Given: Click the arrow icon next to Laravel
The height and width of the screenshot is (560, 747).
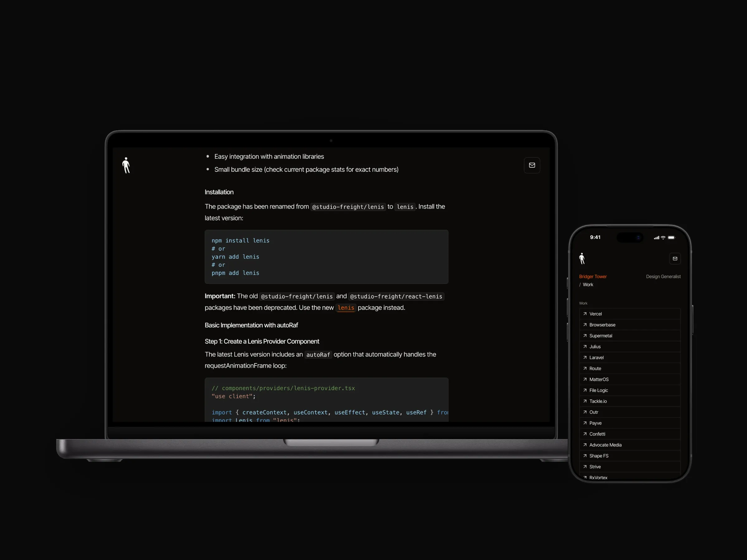Looking at the screenshot, I should tap(585, 357).
